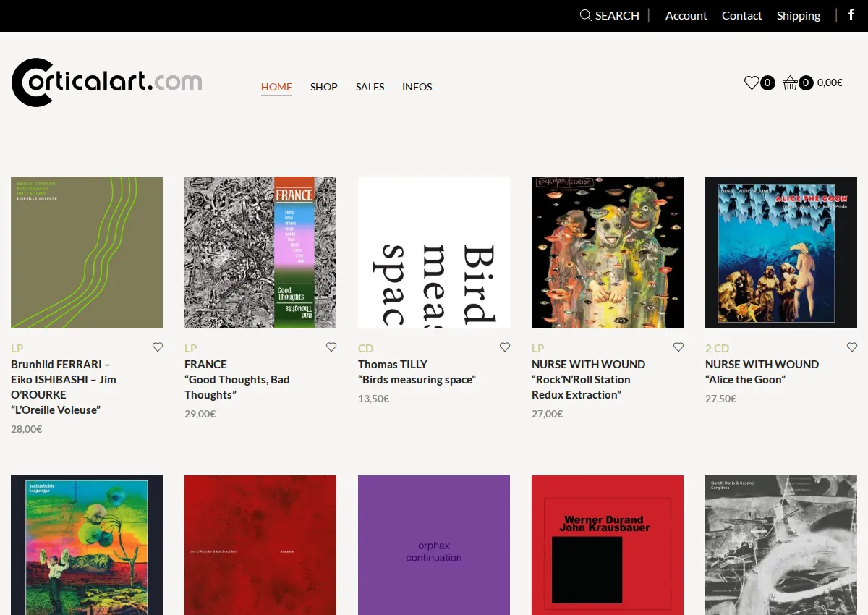The height and width of the screenshot is (615, 868).
Task: Click the FRANCE album cover image
Action: click(260, 253)
